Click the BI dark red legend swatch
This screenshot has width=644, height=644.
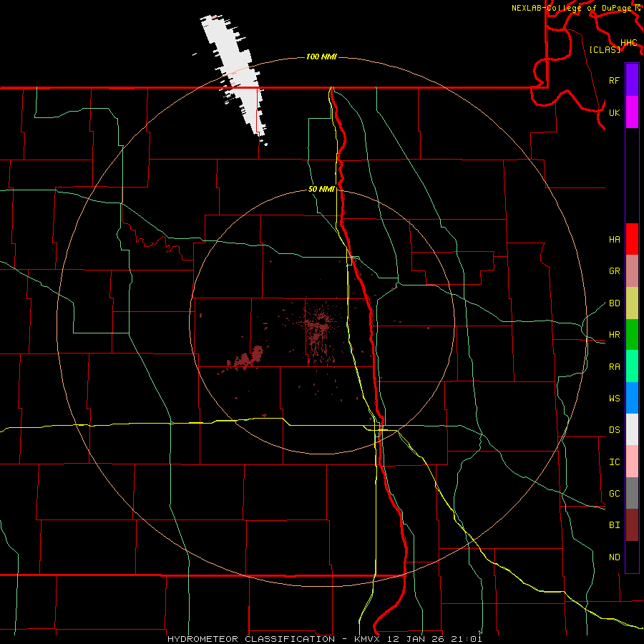[632, 525]
